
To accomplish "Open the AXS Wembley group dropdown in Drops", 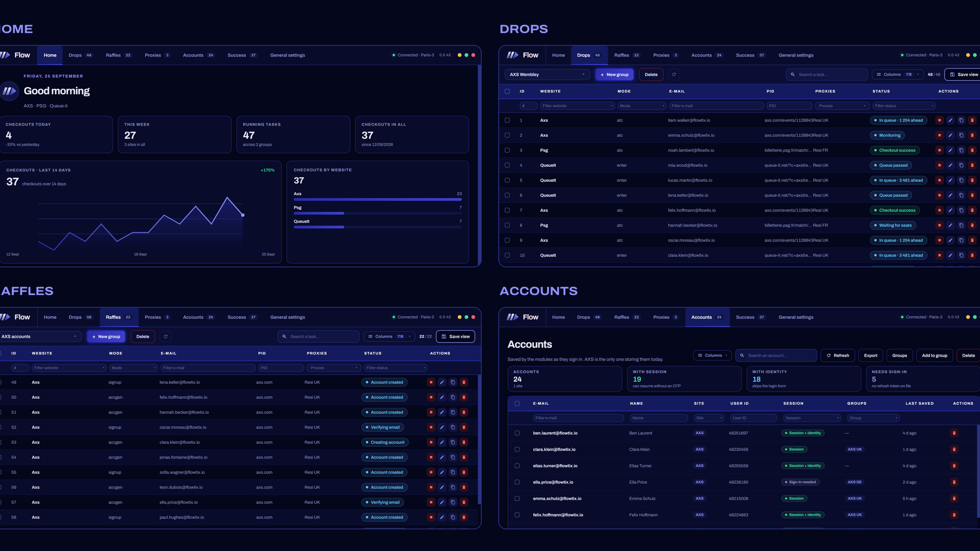I will click(547, 75).
